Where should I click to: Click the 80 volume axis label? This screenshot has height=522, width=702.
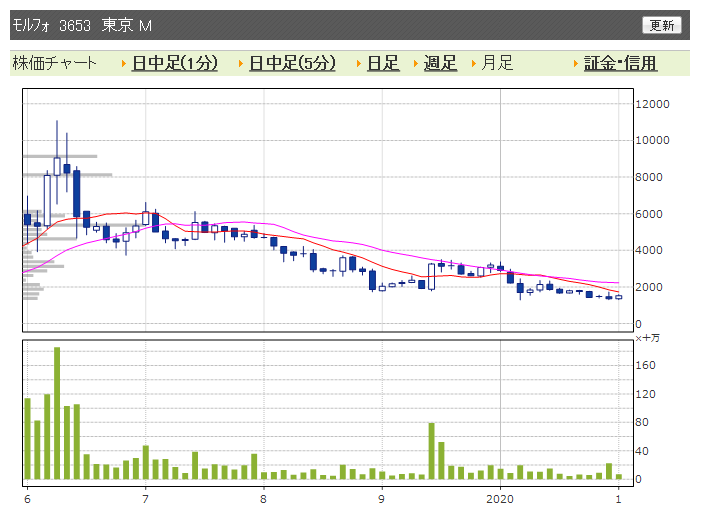click(x=642, y=422)
